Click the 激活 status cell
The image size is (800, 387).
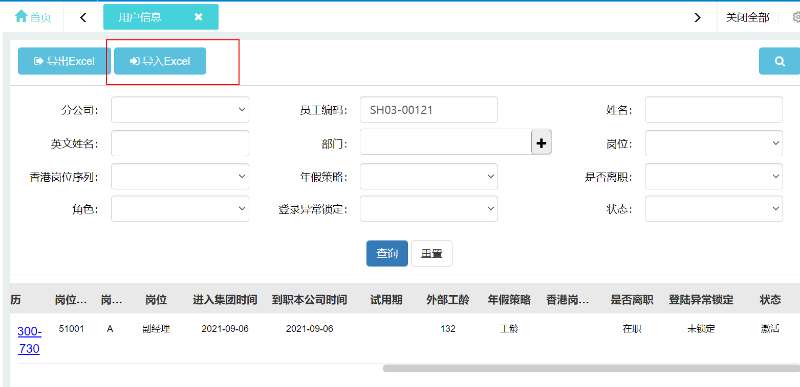point(770,329)
